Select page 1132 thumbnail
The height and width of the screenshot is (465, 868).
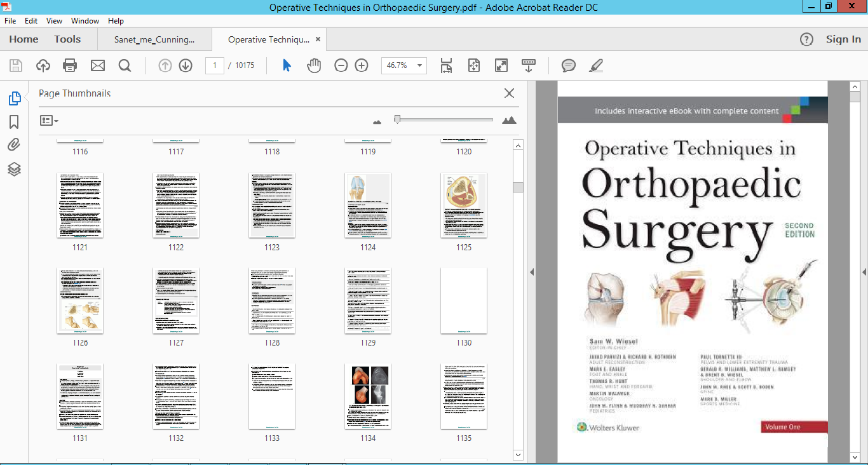point(176,396)
